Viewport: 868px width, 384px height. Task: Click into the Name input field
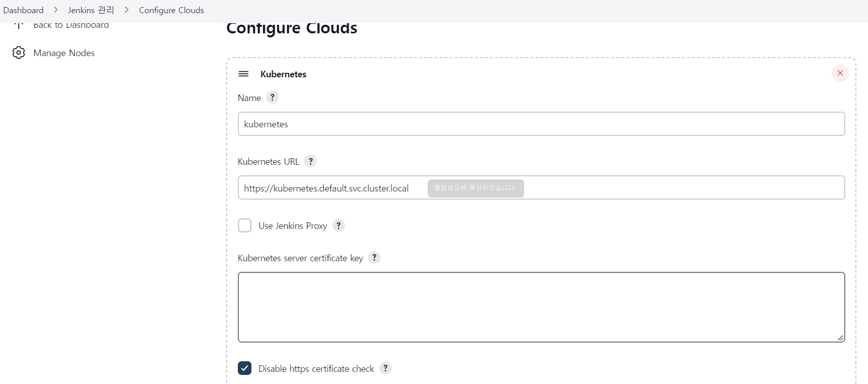(x=541, y=124)
